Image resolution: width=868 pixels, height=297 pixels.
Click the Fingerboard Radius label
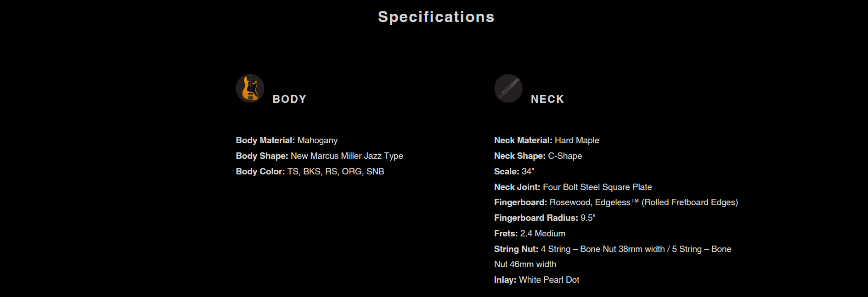coord(535,218)
